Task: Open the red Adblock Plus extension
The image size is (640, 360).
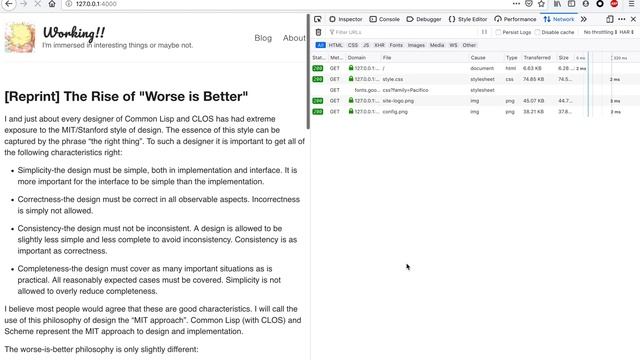Action: point(614,4)
